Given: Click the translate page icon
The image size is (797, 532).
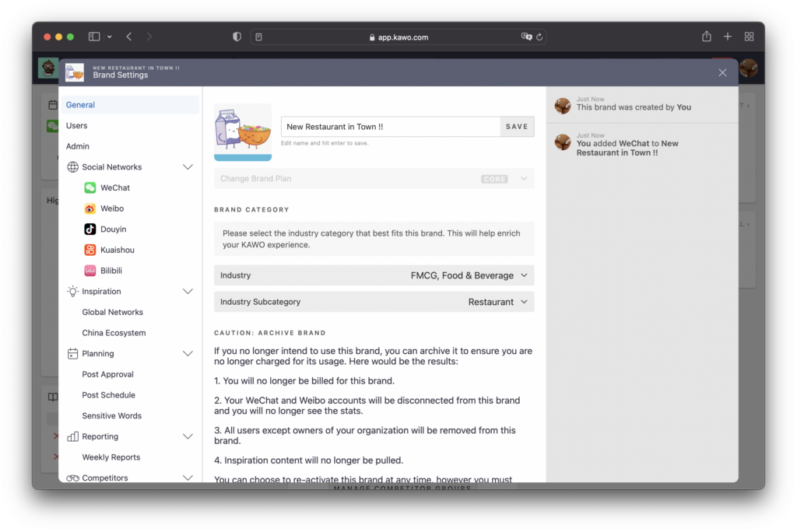Looking at the screenshot, I should (526, 37).
